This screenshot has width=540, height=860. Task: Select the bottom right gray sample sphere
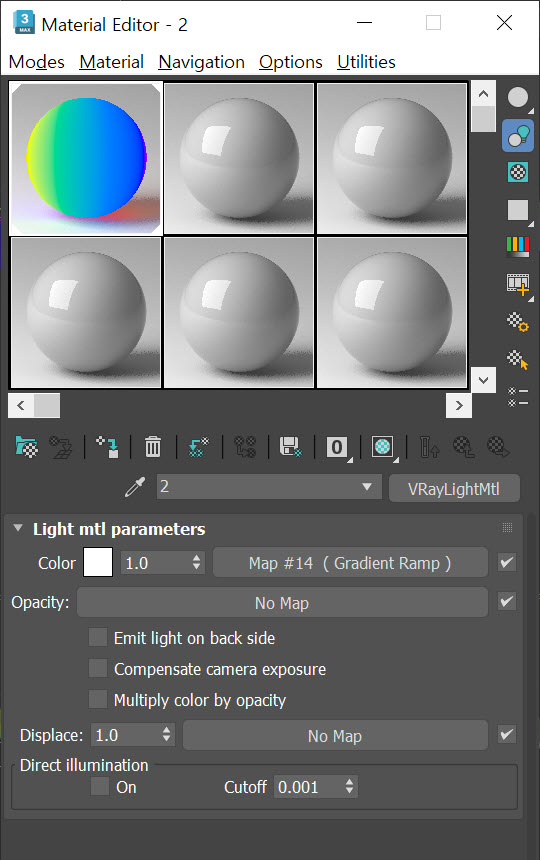392,313
